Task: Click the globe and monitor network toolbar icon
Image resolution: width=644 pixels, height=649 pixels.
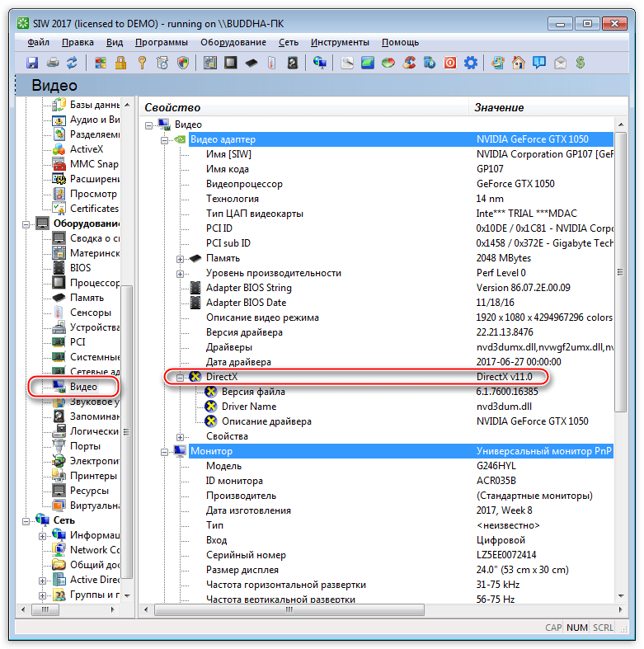Action: 319,63
